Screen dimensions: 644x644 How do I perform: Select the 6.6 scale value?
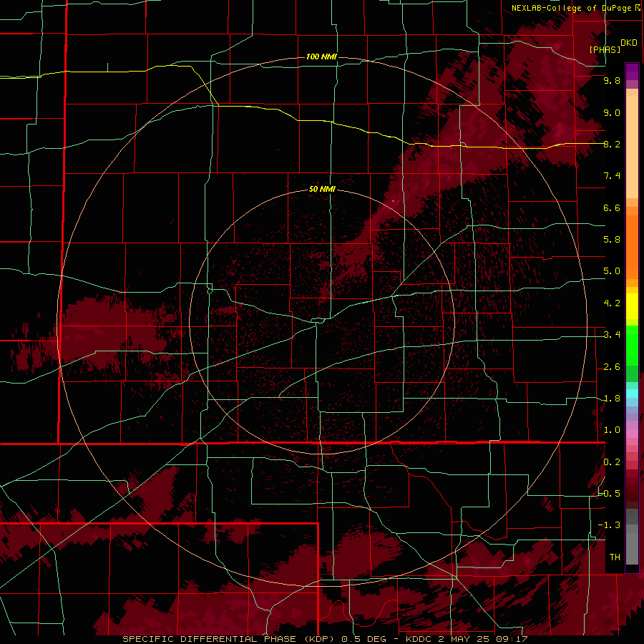tap(612, 208)
